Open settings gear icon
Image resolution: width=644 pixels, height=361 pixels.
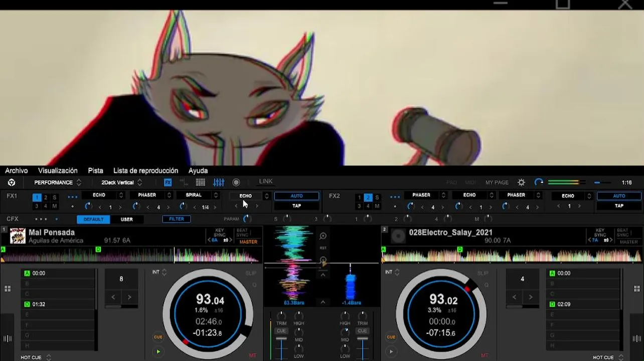pos(522,183)
